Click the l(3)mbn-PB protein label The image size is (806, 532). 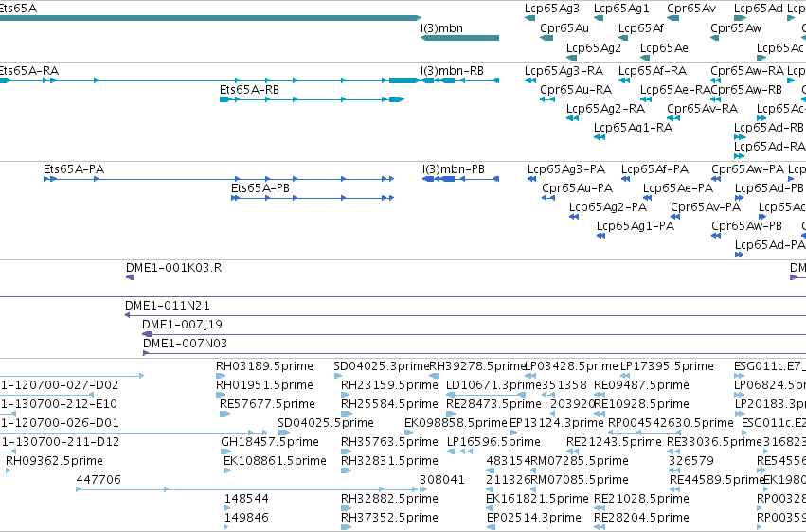[x=454, y=168]
